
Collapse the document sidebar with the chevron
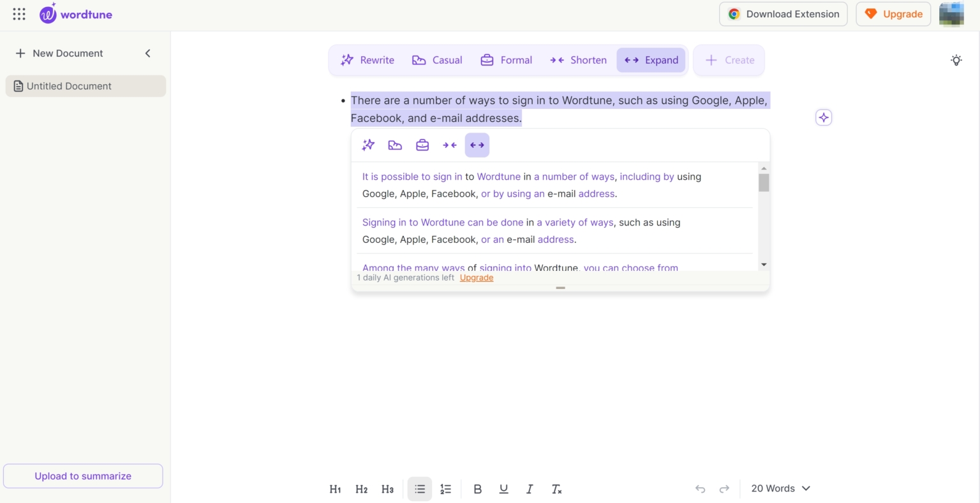[x=147, y=53]
